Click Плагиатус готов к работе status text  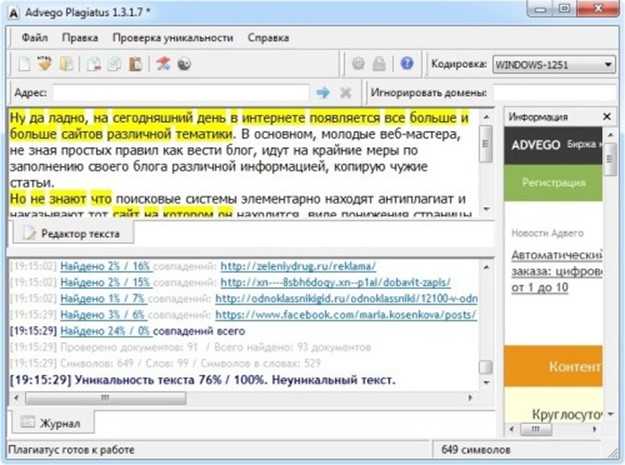click(71, 450)
